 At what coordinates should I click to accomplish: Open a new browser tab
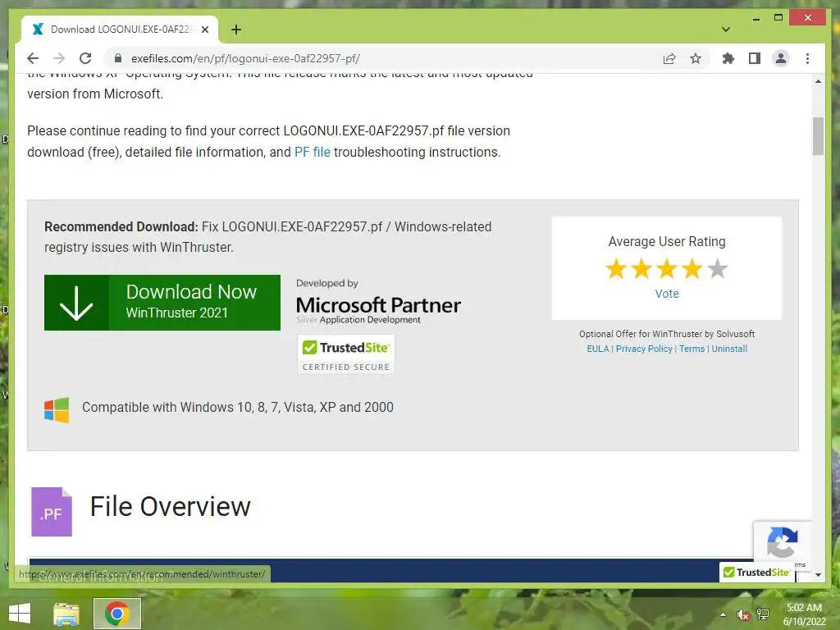[235, 30]
